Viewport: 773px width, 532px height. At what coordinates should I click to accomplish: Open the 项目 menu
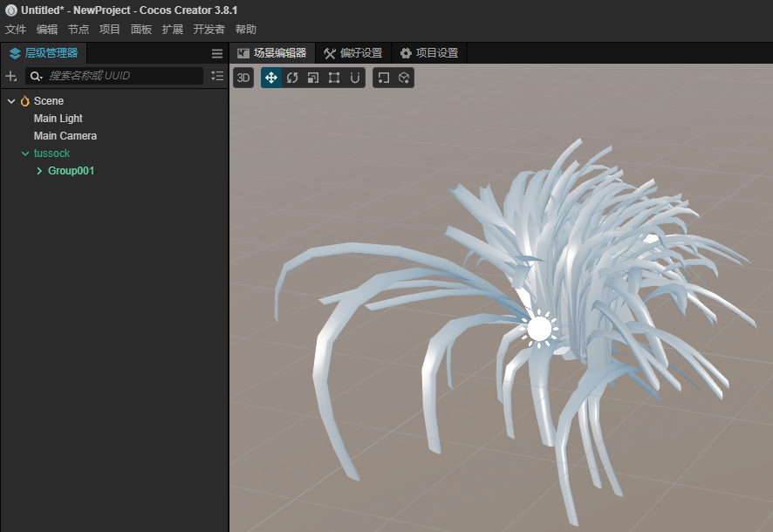click(109, 30)
